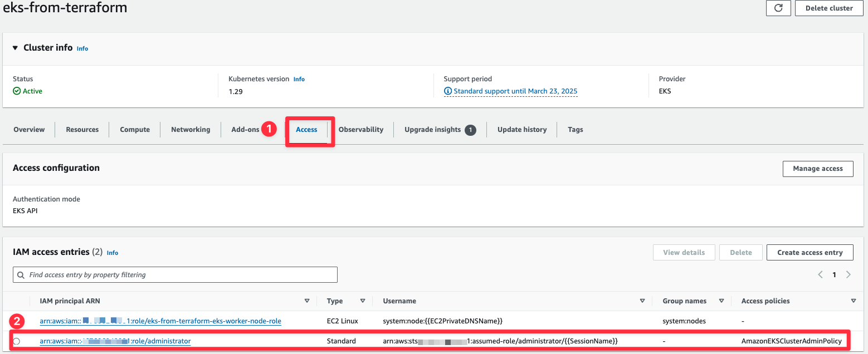Sort by the Username column arrow
The image size is (868, 354).
tap(642, 301)
